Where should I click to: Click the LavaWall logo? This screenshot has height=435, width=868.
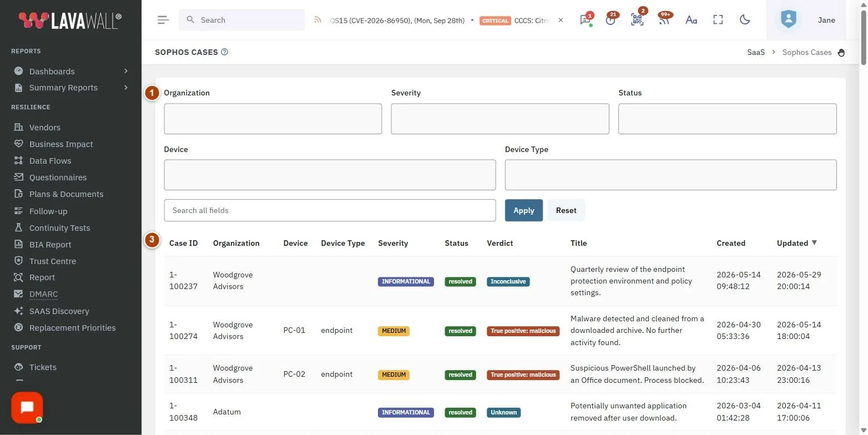tap(70, 21)
